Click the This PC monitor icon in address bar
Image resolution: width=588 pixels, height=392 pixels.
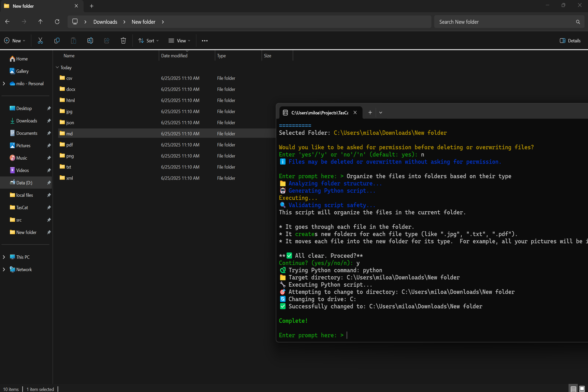pos(75,21)
